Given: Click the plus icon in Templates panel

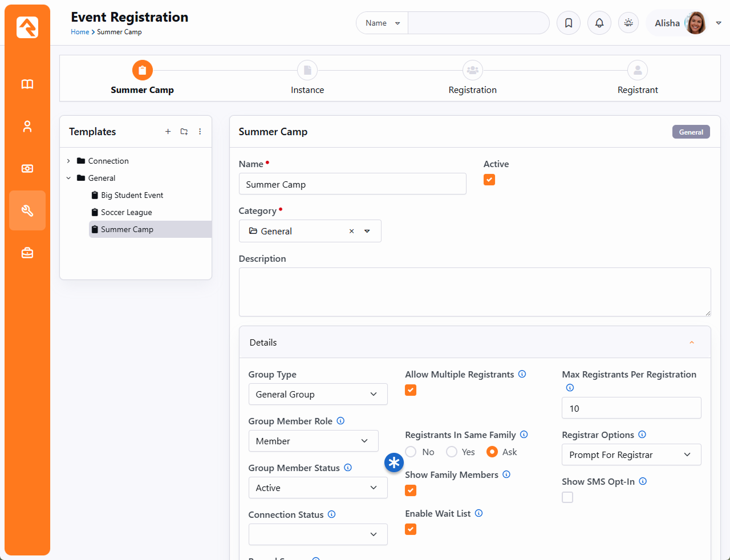Looking at the screenshot, I should (x=168, y=132).
